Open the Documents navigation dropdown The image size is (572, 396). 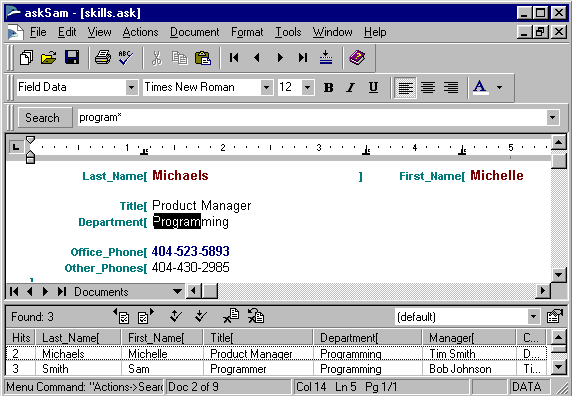point(177,292)
